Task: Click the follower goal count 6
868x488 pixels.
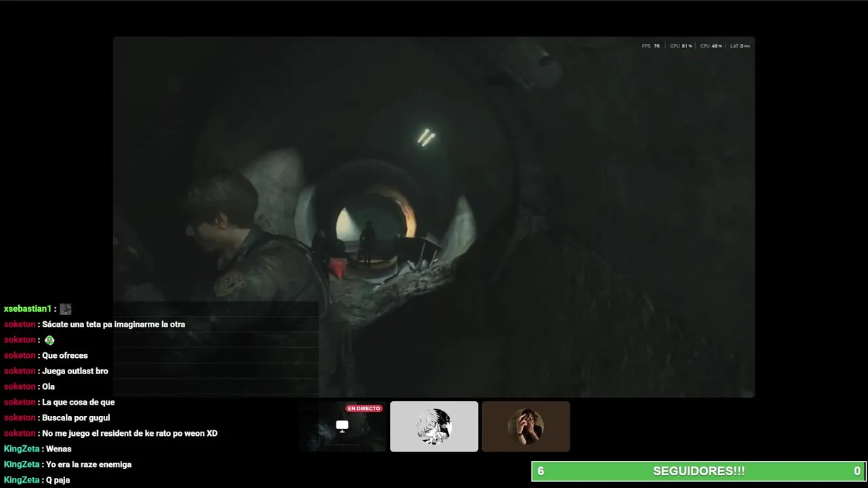Action: [x=540, y=471]
